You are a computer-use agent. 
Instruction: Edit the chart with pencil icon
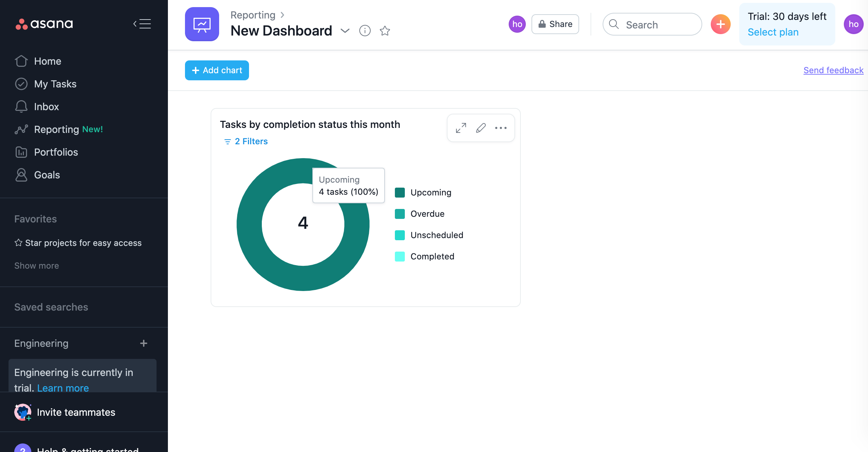point(481,128)
